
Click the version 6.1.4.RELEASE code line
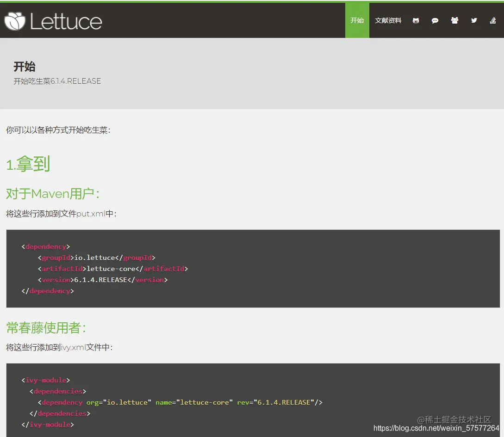pyautogui.click(x=103, y=280)
